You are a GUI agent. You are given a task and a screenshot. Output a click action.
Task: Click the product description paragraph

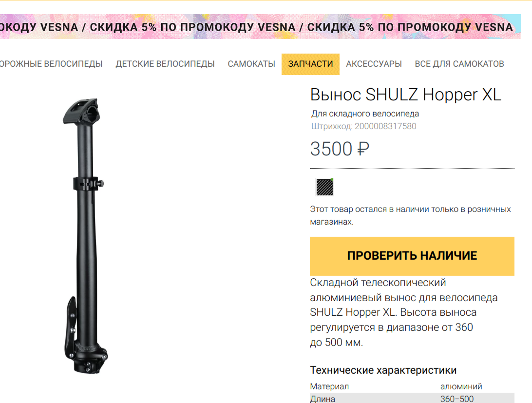pos(404,312)
